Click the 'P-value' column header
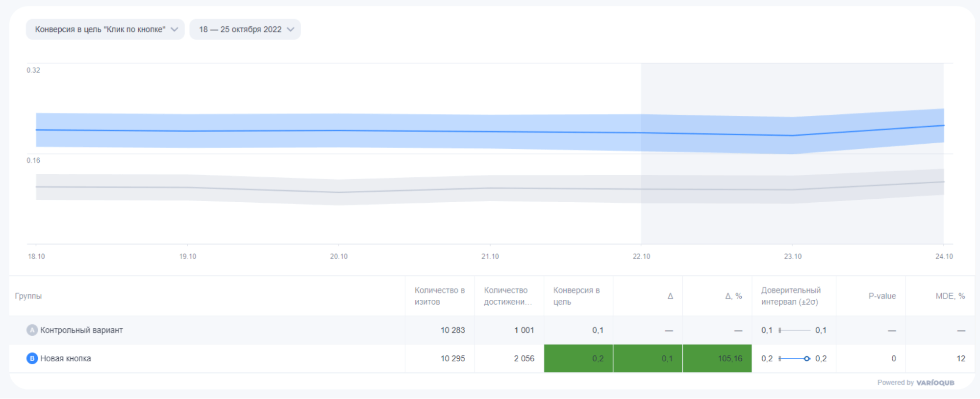Image resolution: width=980 pixels, height=399 pixels. pos(882,296)
